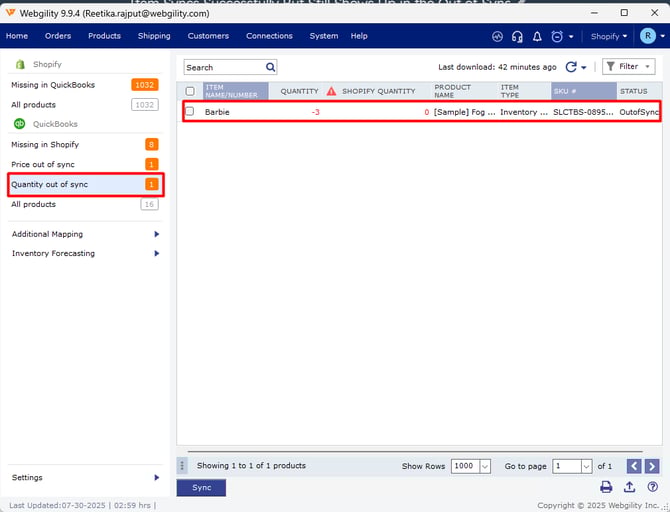Click the print icon at bottom
The height and width of the screenshot is (512, 670).
606,487
